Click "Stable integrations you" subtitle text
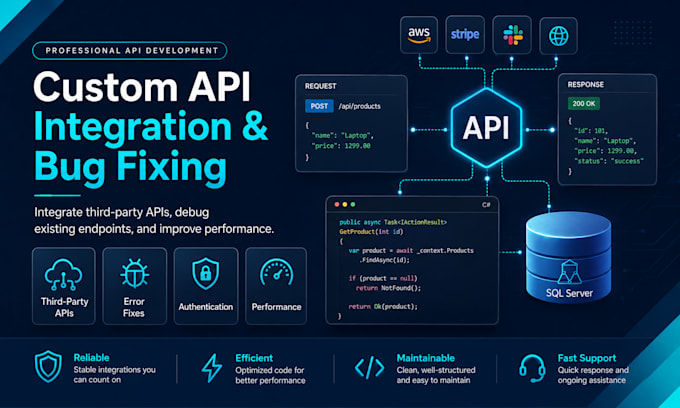 coord(114,370)
